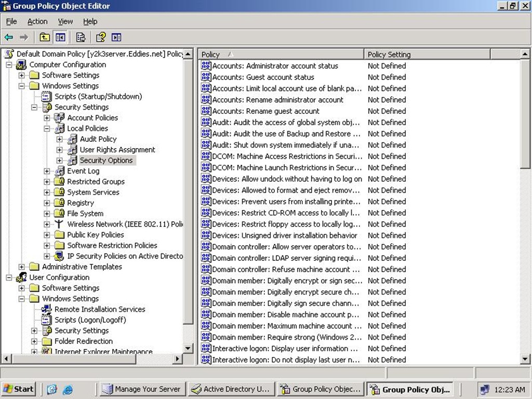The image size is (532, 399).
Task: Open the Start menu
Action: click(18, 389)
